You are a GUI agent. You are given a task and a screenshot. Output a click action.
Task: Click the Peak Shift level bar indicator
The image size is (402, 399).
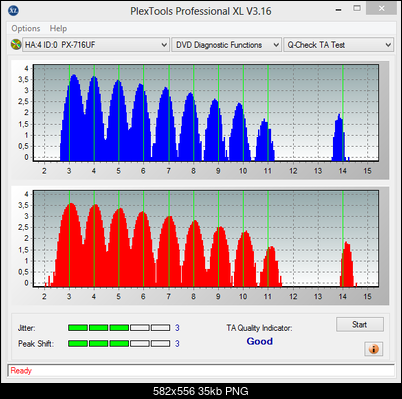click(119, 343)
